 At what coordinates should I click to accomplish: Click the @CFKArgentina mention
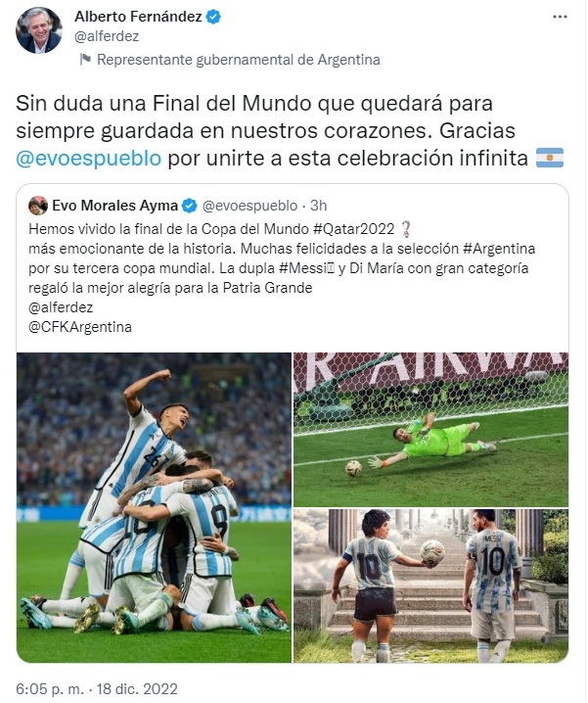(80, 327)
